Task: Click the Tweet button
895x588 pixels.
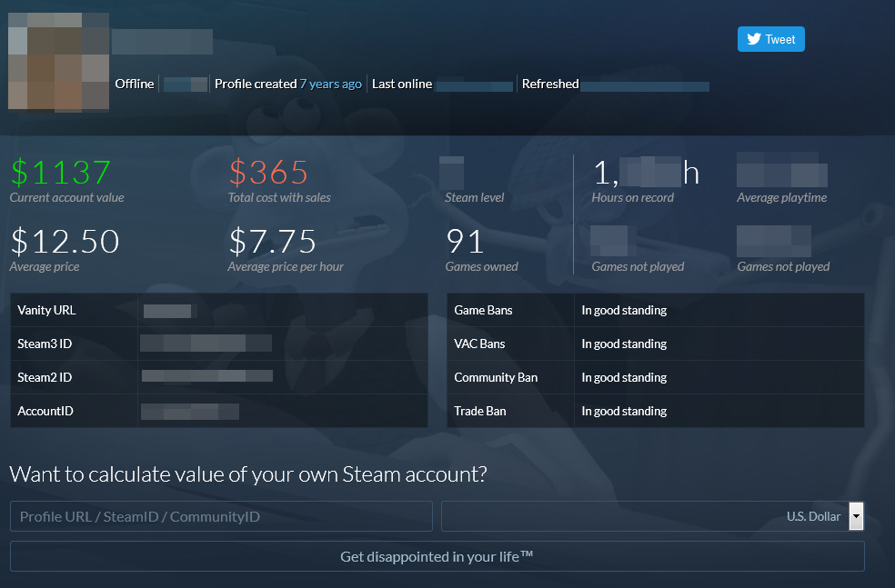Action: pyautogui.click(x=770, y=39)
